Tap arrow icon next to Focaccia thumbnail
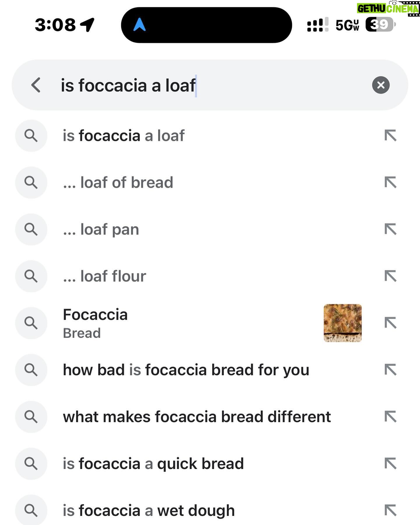This screenshot has width=420, height=525. point(390,323)
